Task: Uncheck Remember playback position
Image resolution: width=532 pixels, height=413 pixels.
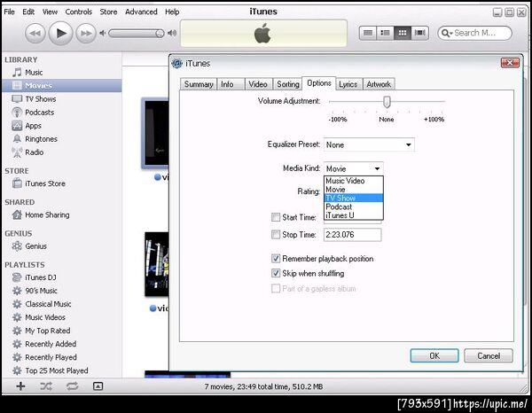Action: coord(276,259)
